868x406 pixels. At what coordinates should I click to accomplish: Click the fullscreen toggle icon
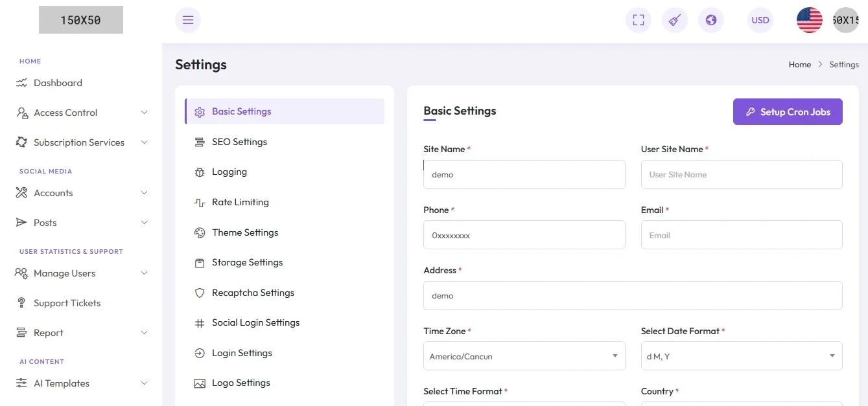click(639, 20)
